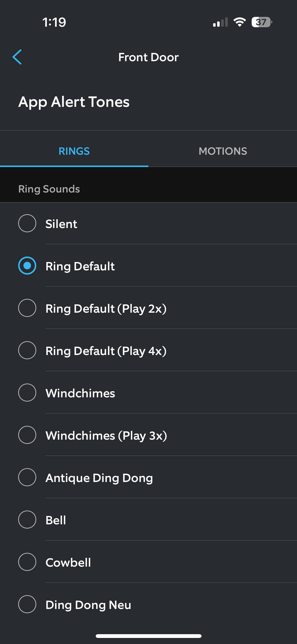Pick Ring Default (Play 4x) option
This screenshot has height=644, width=297.
27,350
